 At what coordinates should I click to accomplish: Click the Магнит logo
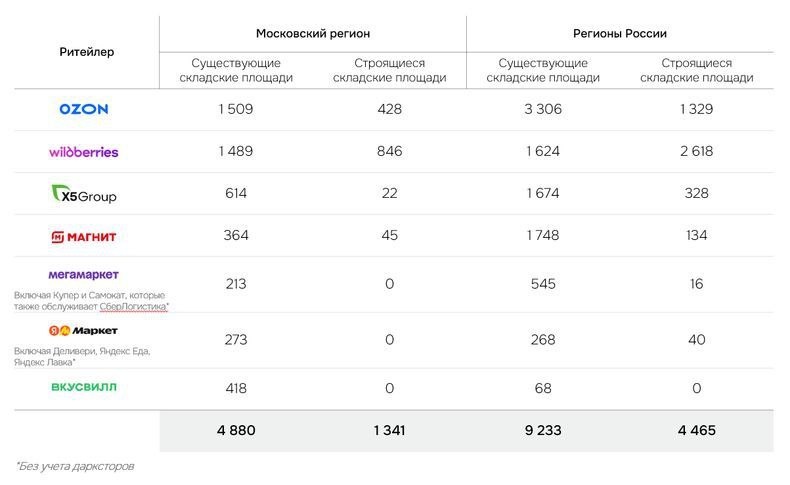84,236
